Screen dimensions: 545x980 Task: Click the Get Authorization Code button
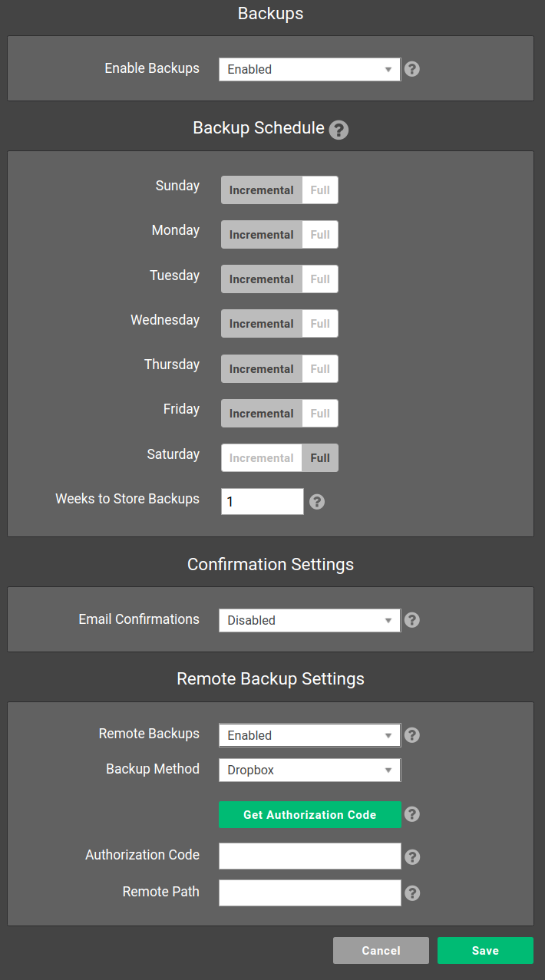click(x=310, y=815)
